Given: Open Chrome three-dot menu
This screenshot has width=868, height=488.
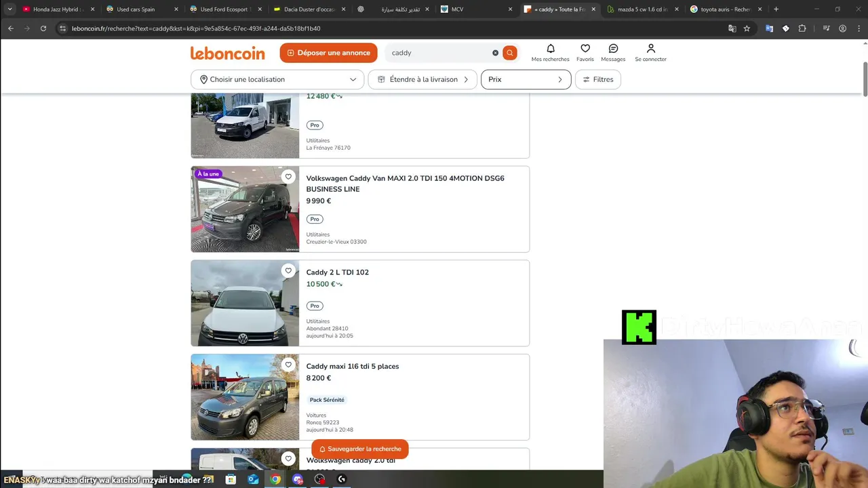Looking at the screenshot, I should 858,28.
